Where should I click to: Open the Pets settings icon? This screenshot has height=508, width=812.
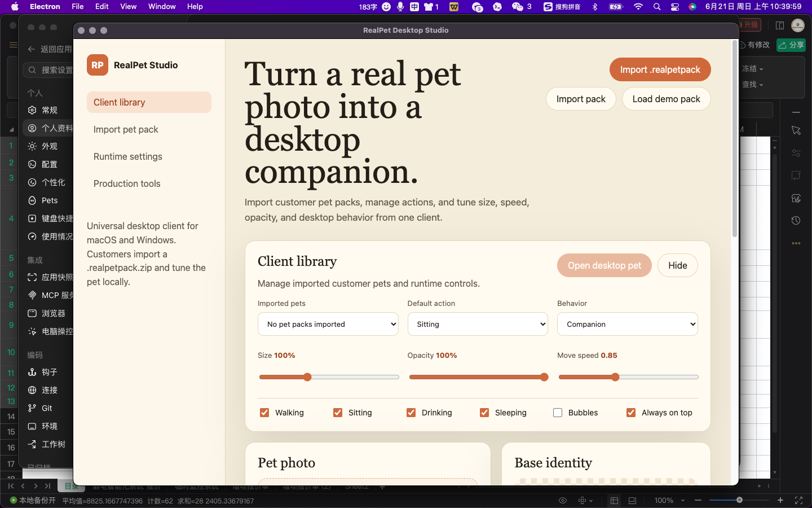pyautogui.click(x=32, y=200)
